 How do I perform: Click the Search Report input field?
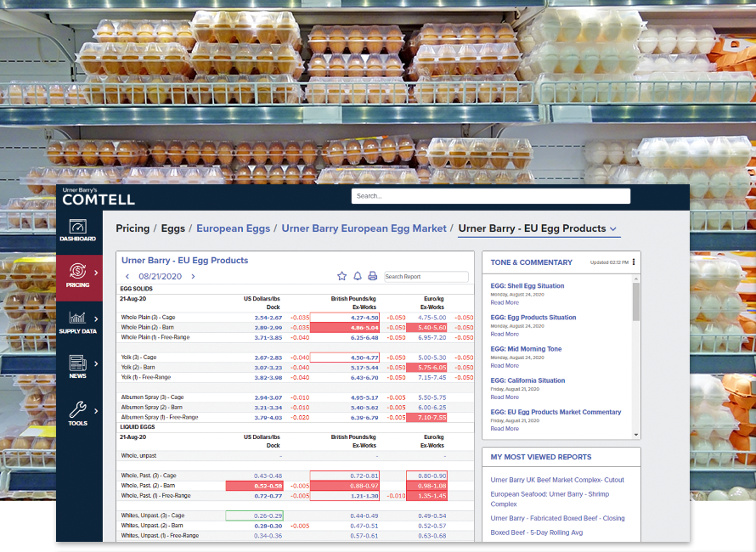pos(426,277)
